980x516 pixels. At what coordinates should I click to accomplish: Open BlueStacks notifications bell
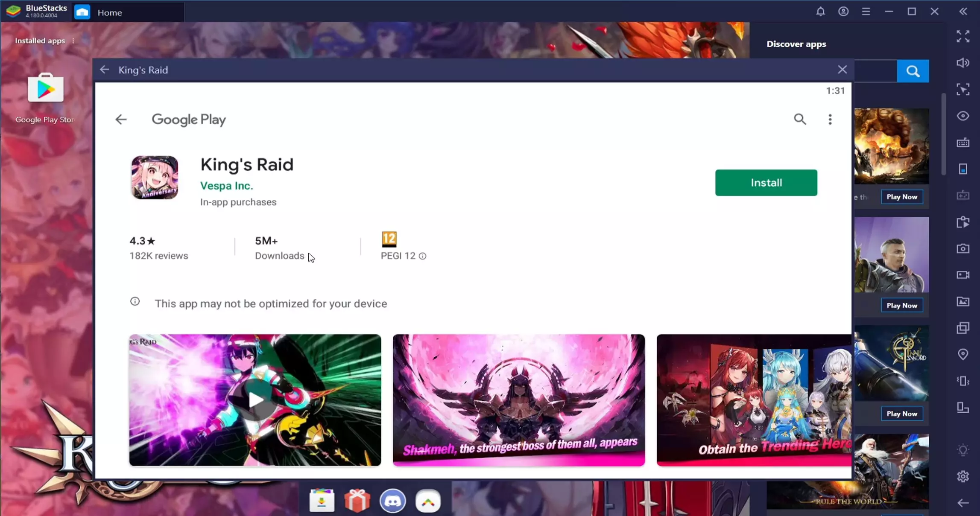820,12
